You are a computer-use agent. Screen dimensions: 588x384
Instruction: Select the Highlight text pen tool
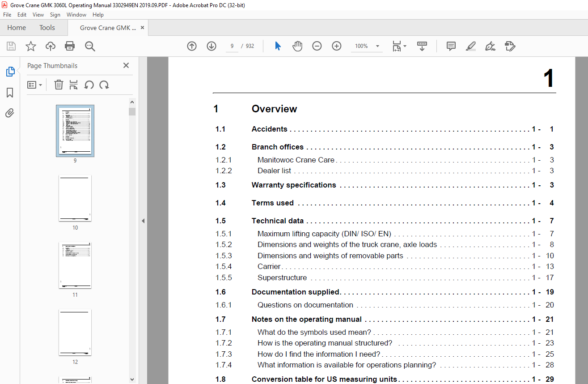(470, 46)
